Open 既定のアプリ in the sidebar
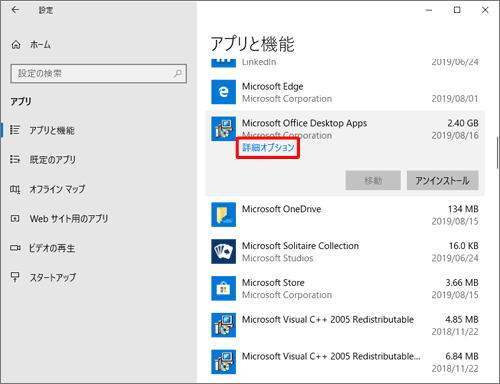 coord(52,160)
